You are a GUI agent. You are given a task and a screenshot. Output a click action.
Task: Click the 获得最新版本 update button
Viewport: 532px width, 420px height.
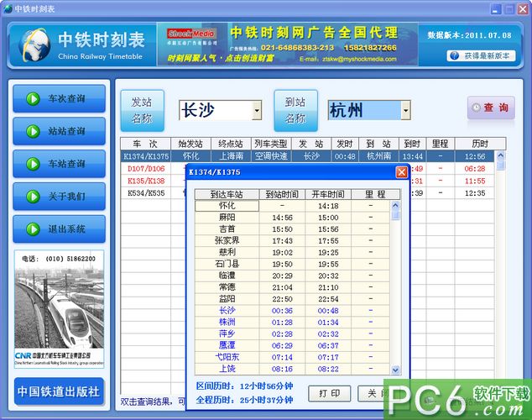point(481,55)
